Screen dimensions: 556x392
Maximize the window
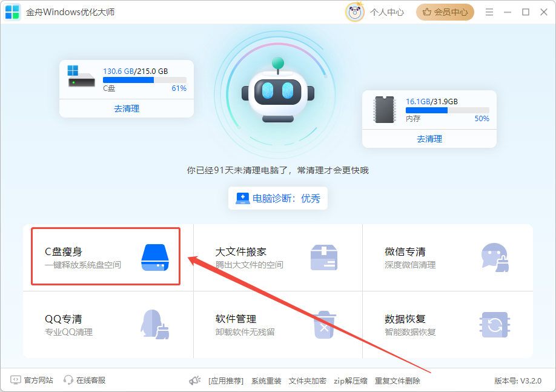pos(526,12)
